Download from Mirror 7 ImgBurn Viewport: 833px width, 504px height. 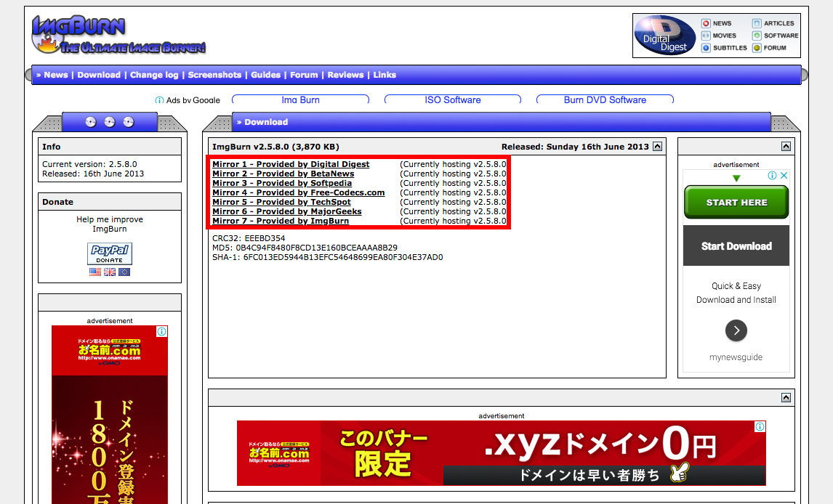(x=281, y=221)
